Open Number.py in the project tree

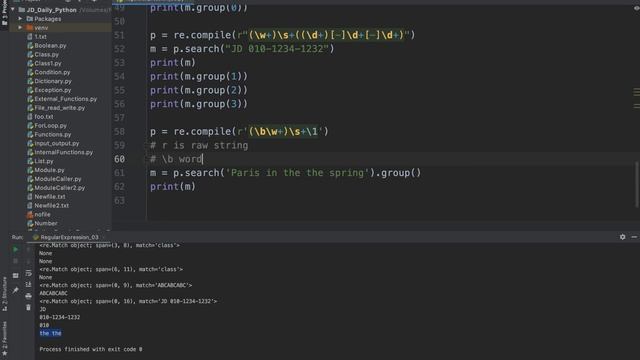pos(46,223)
